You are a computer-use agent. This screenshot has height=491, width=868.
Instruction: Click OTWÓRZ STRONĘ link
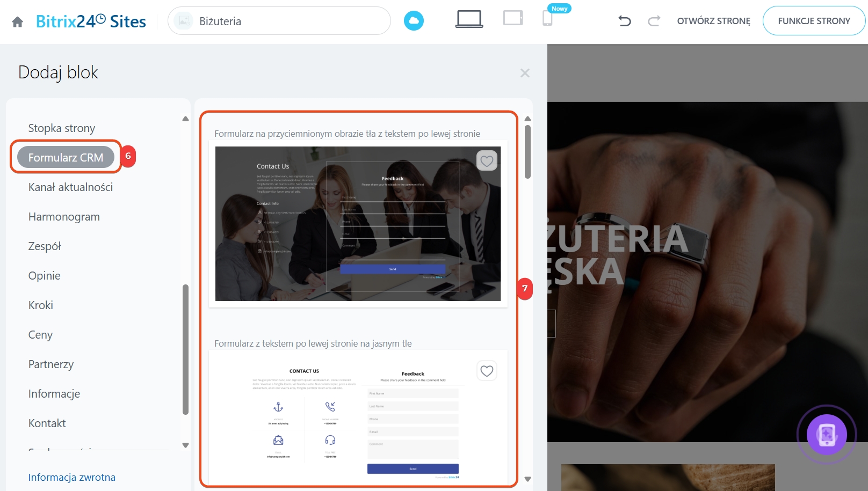click(713, 21)
